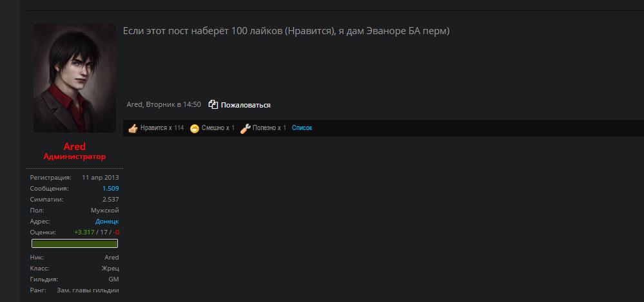This screenshot has width=644, height=302.
Task: Open Ared's avatar picture
Action: [x=75, y=78]
